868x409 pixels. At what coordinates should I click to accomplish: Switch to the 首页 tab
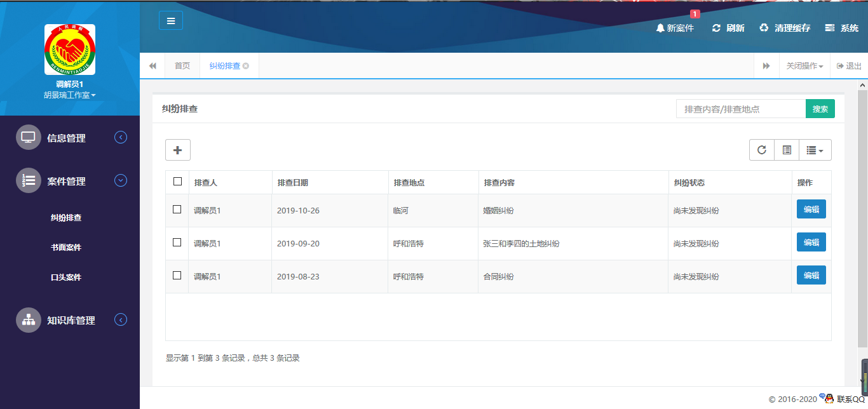click(182, 66)
